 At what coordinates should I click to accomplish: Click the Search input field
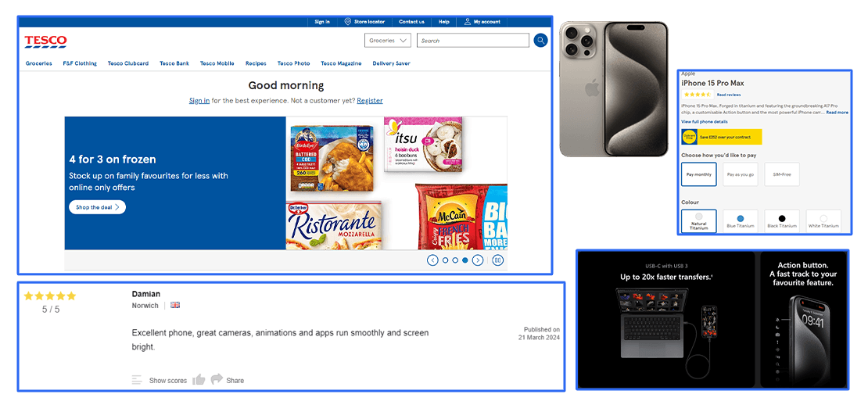473,41
